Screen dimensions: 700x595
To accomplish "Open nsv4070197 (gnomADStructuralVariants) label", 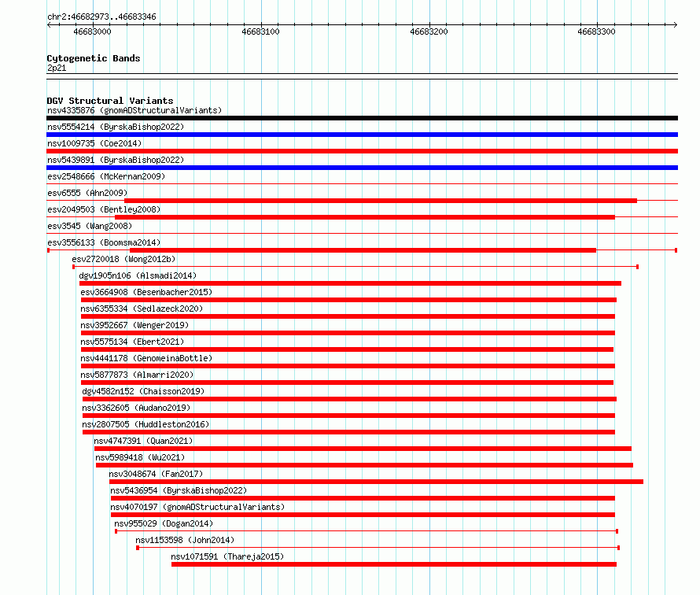I will click(x=197, y=507).
